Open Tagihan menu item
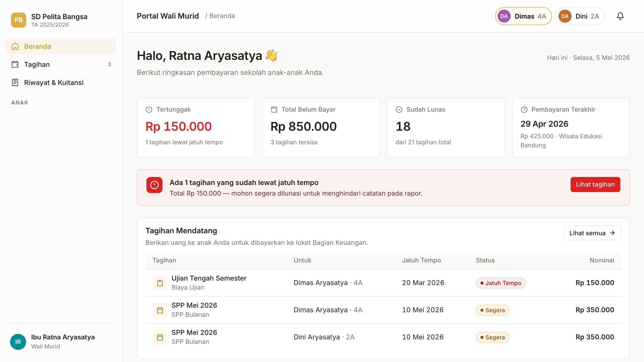Screen dimensions: 644x362 (x=61, y=64)
